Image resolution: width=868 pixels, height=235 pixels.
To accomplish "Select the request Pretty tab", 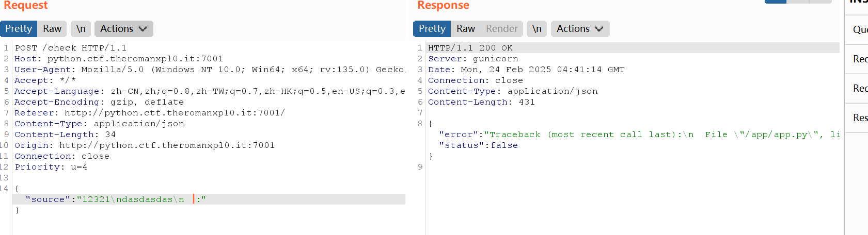I will [x=19, y=29].
